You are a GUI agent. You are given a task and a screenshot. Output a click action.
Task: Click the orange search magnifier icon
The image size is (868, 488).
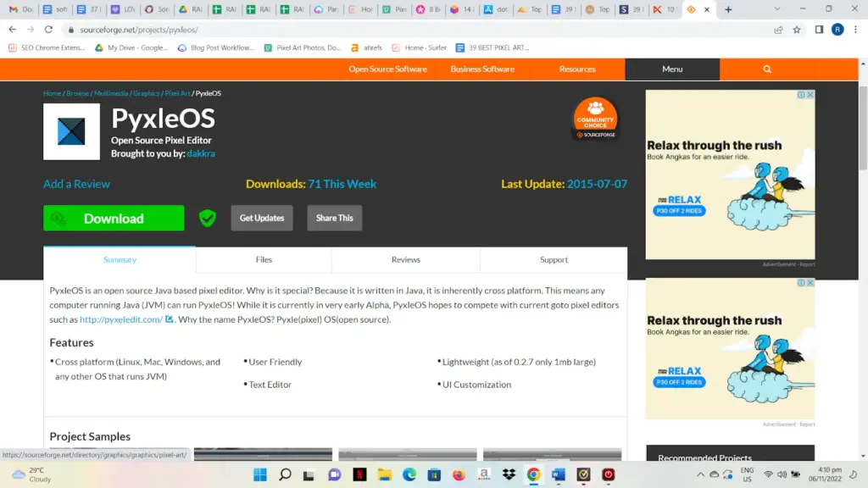[766, 69]
